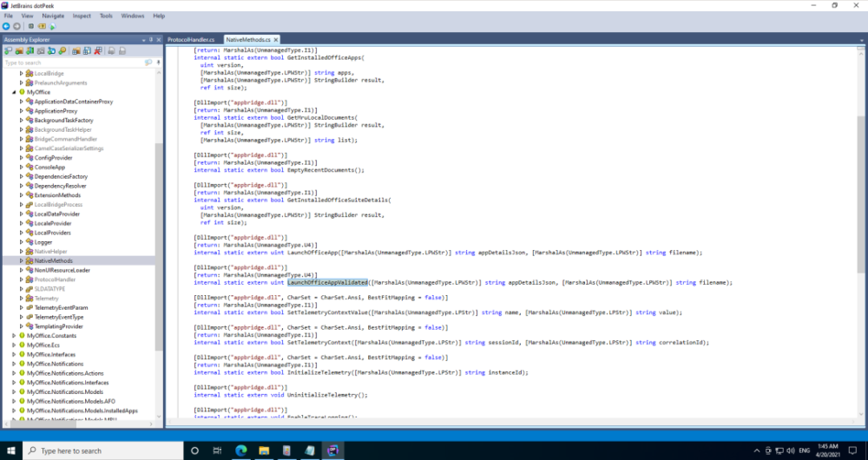Pin the Assembly Explorer panel

coord(150,40)
